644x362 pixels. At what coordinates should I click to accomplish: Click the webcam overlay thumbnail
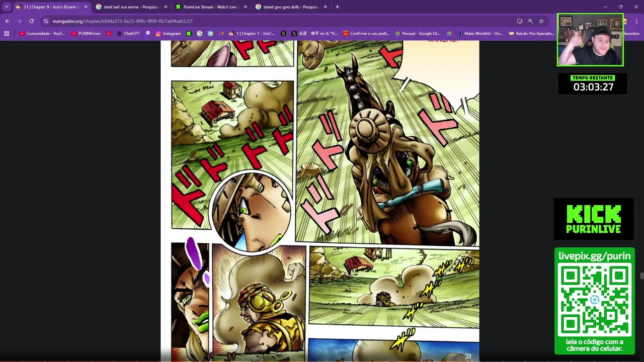pos(590,40)
